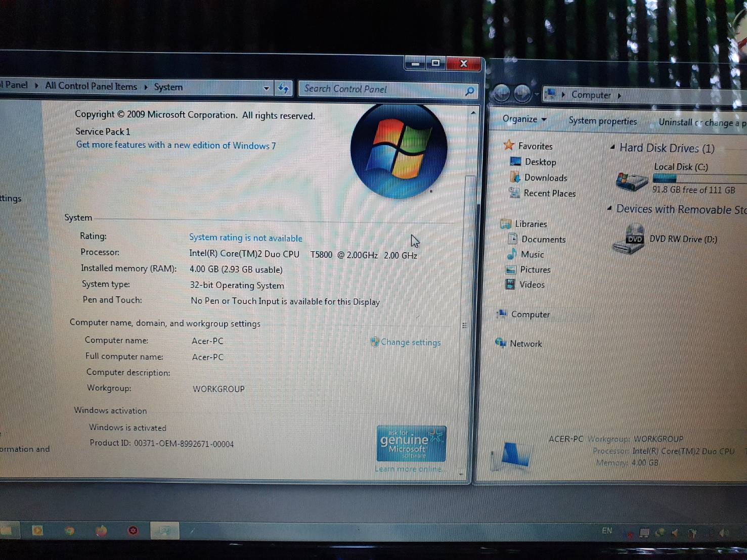Image resolution: width=747 pixels, height=560 pixels.
Task: Collapse the Hard Disk Drives group
Action: coord(612,148)
